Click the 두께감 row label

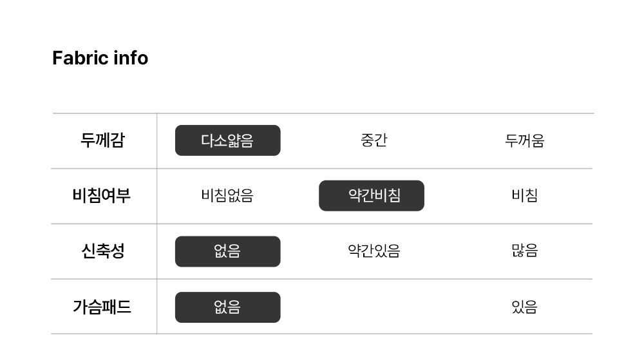pos(102,140)
